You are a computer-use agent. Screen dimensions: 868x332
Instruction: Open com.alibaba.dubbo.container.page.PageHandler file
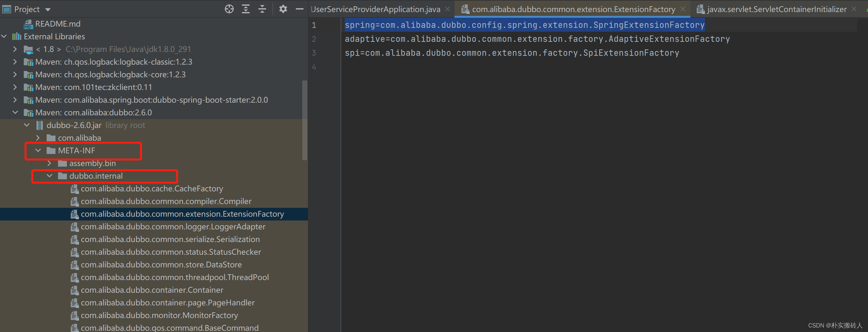(x=167, y=303)
